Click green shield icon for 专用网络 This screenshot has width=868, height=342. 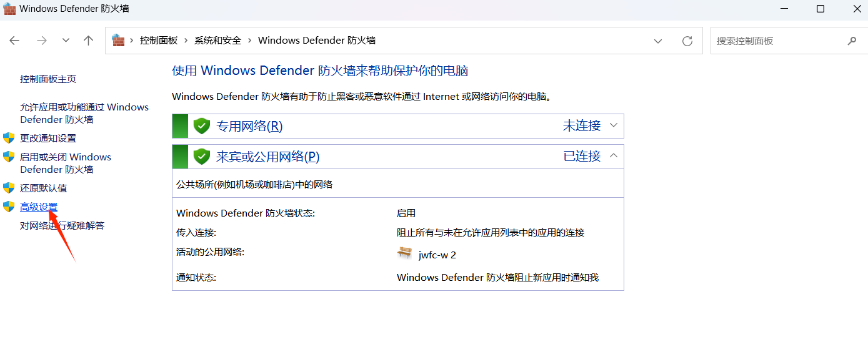[x=201, y=126]
